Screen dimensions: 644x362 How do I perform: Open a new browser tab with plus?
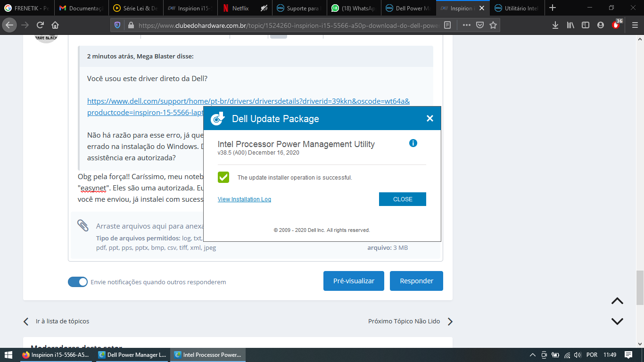(553, 8)
